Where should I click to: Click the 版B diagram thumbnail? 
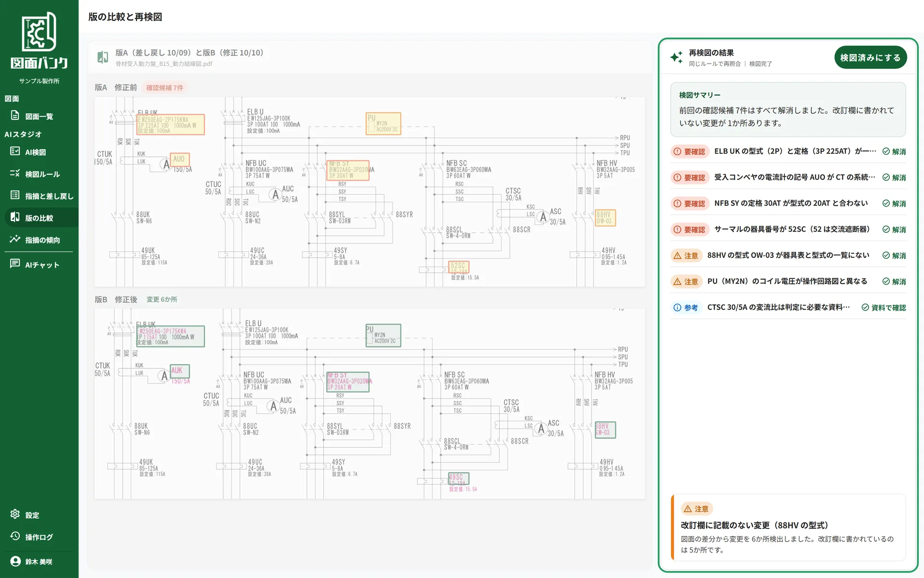370,404
